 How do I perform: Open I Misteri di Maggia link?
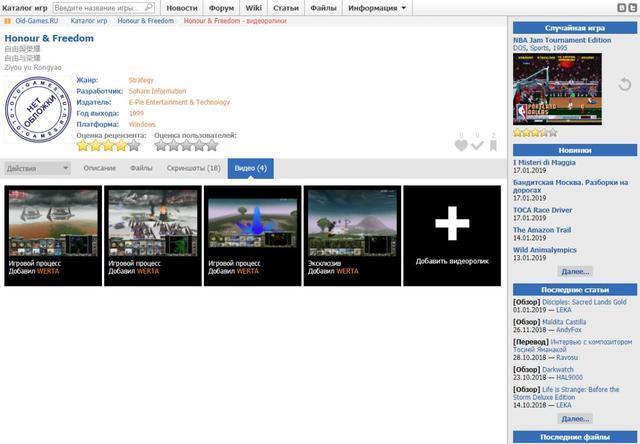coord(544,162)
